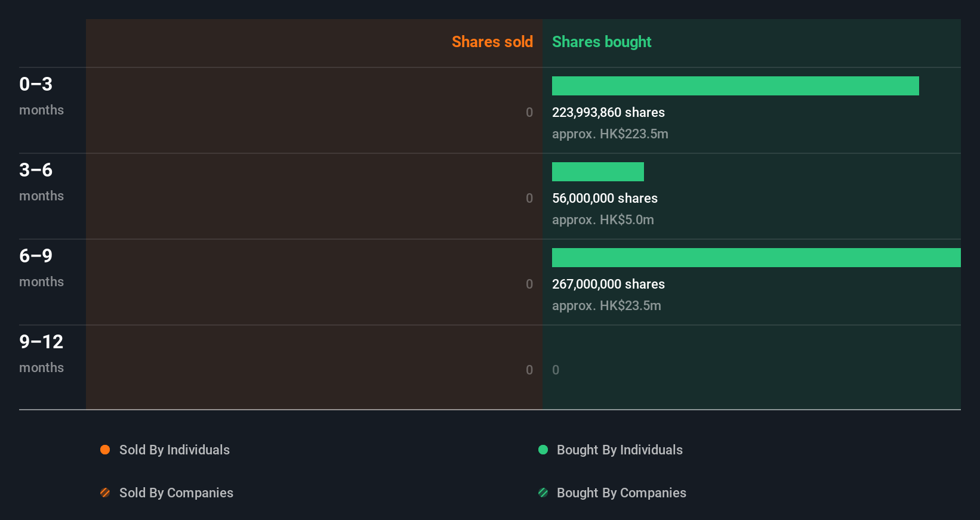Click the Shares sold column header
This screenshot has height=520, width=980.
pyautogui.click(x=492, y=42)
